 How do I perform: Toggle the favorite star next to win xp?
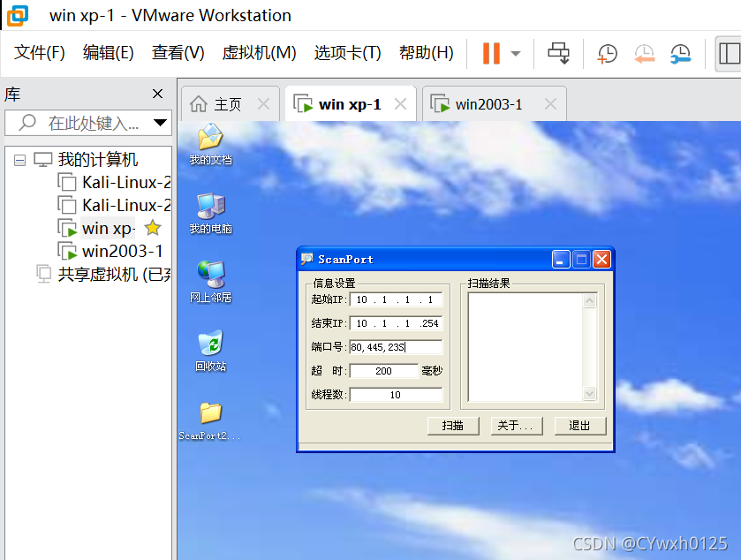click(x=153, y=228)
